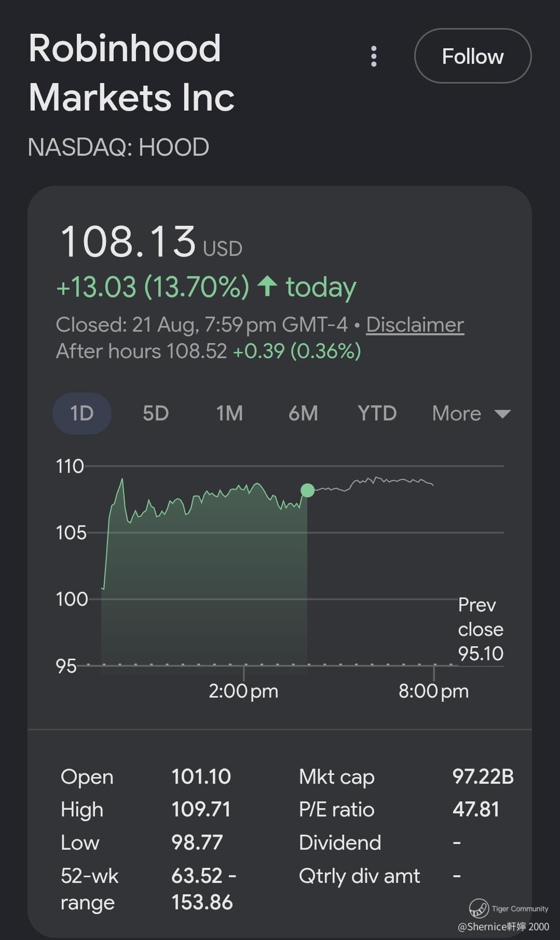Click the Robinhood Markets Inc title

pos(132,73)
